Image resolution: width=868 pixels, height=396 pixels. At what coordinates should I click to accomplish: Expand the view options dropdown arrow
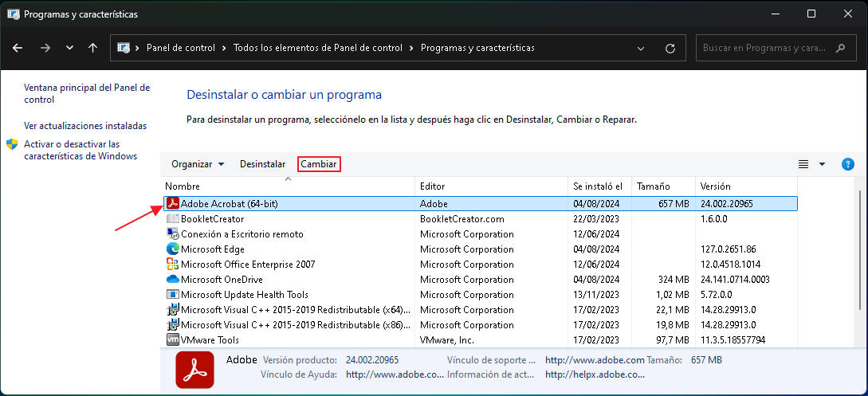[822, 164]
